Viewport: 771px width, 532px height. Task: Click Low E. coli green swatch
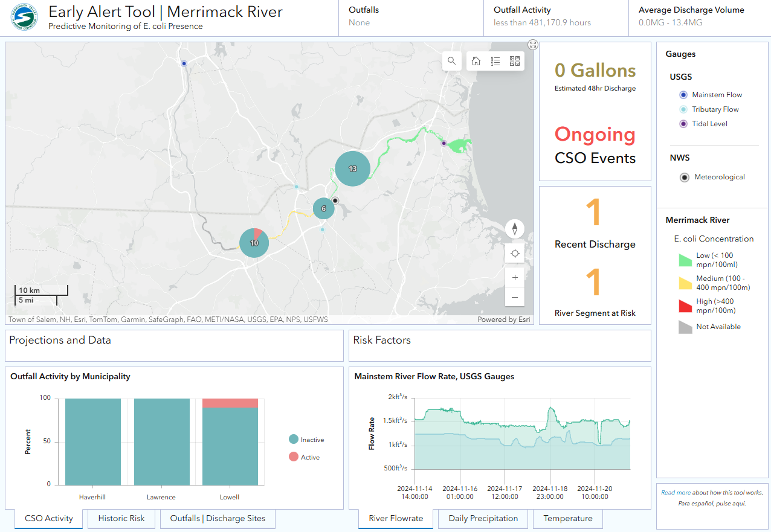tap(685, 260)
